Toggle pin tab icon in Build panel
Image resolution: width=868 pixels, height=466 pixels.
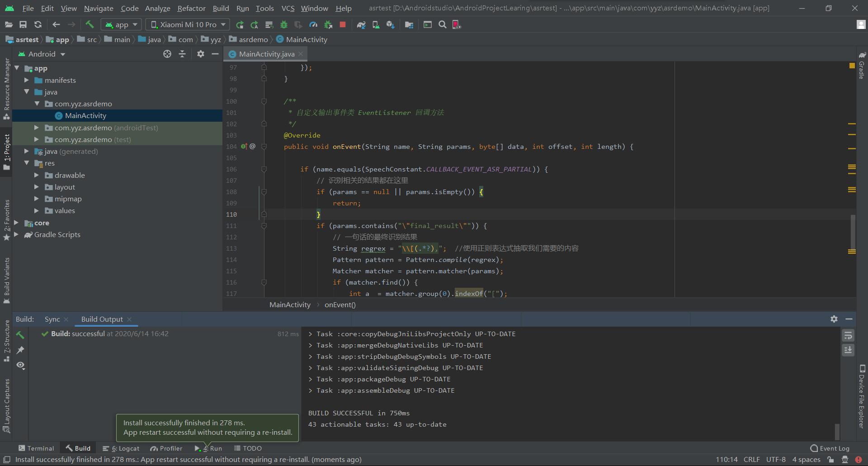20,350
